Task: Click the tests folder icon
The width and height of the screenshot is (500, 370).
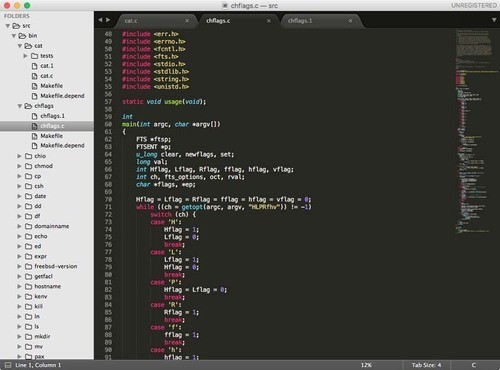Action: (35, 56)
